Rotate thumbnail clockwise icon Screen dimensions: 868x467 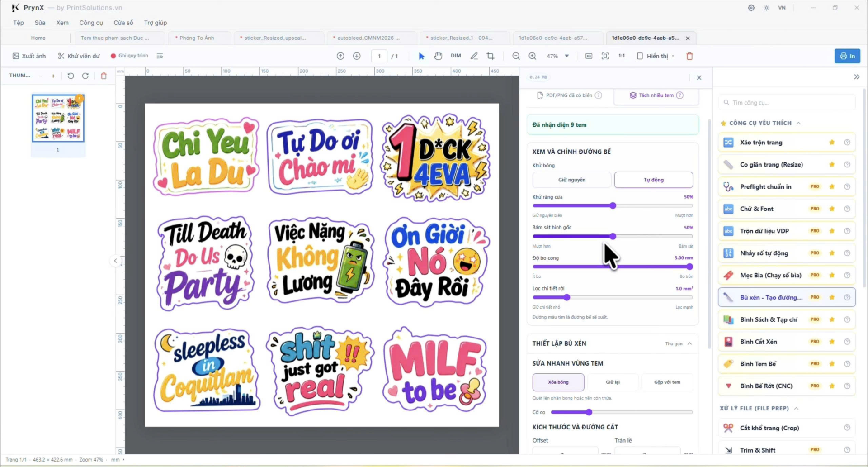pyautogui.click(x=85, y=76)
